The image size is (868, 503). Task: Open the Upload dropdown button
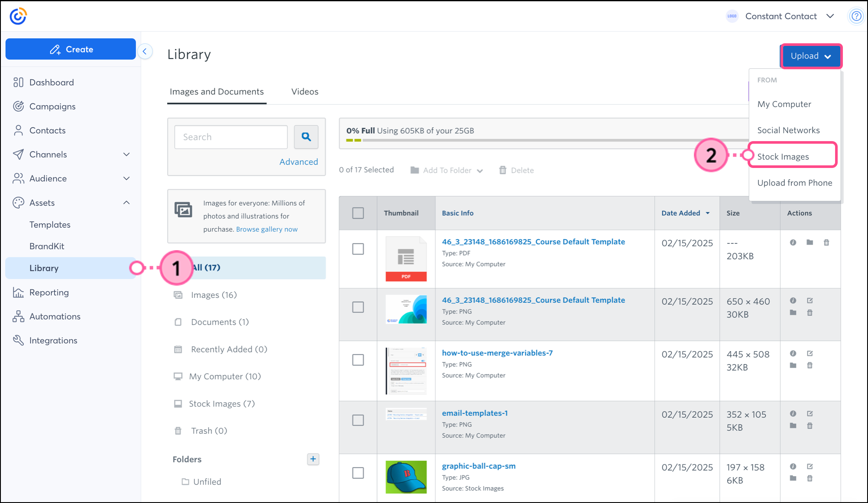(x=810, y=56)
